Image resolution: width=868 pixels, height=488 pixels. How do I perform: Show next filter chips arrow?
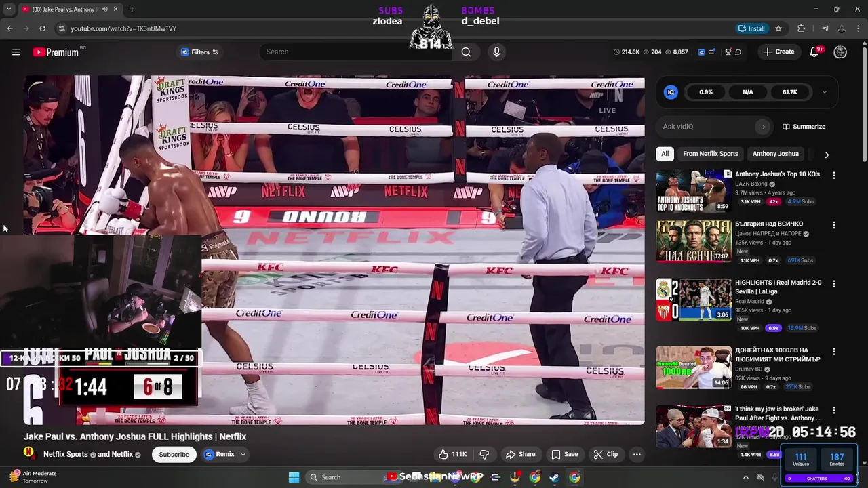[x=827, y=155]
